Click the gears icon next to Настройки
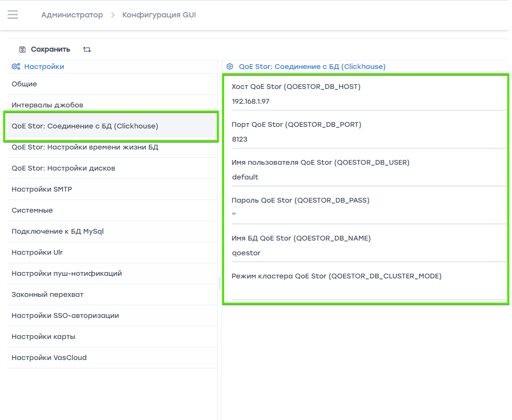 (x=16, y=67)
